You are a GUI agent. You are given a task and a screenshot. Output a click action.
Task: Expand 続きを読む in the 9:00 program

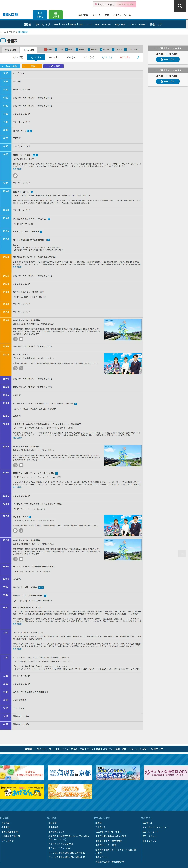coord(17,169)
